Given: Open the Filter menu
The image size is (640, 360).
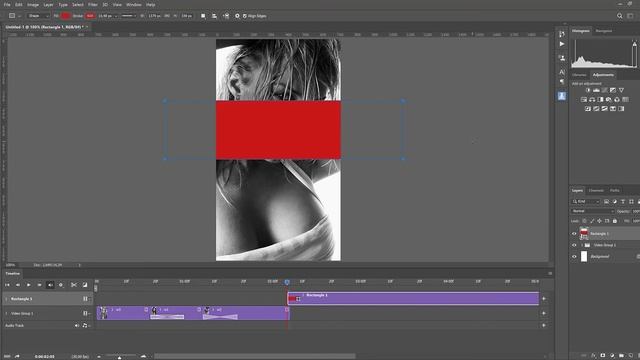Looking at the screenshot, I should coord(93,4).
